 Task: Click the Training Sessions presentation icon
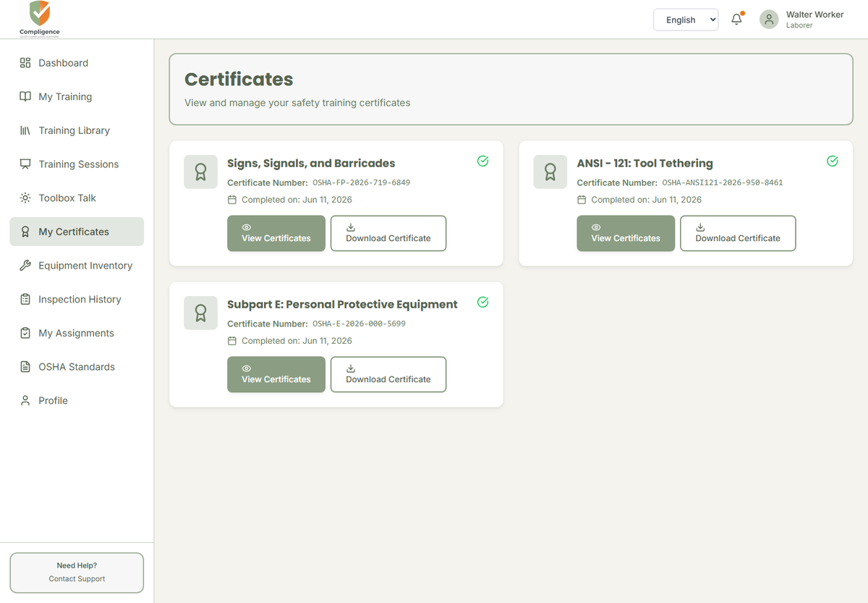pyautogui.click(x=25, y=164)
